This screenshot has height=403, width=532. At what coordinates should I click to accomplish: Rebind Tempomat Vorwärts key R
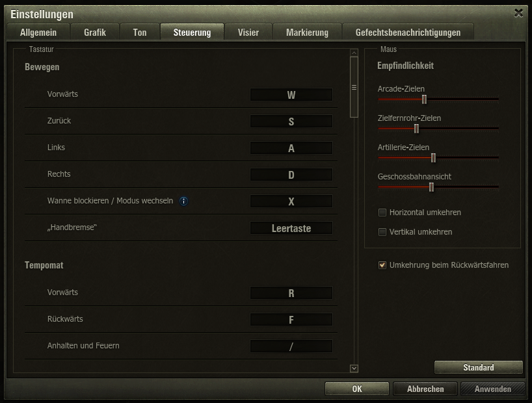tap(291, 292)
